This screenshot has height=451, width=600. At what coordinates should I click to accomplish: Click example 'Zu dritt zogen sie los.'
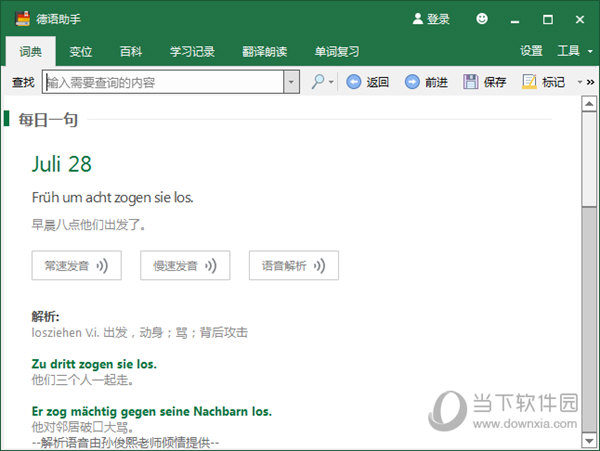click(x=94, y=364)
